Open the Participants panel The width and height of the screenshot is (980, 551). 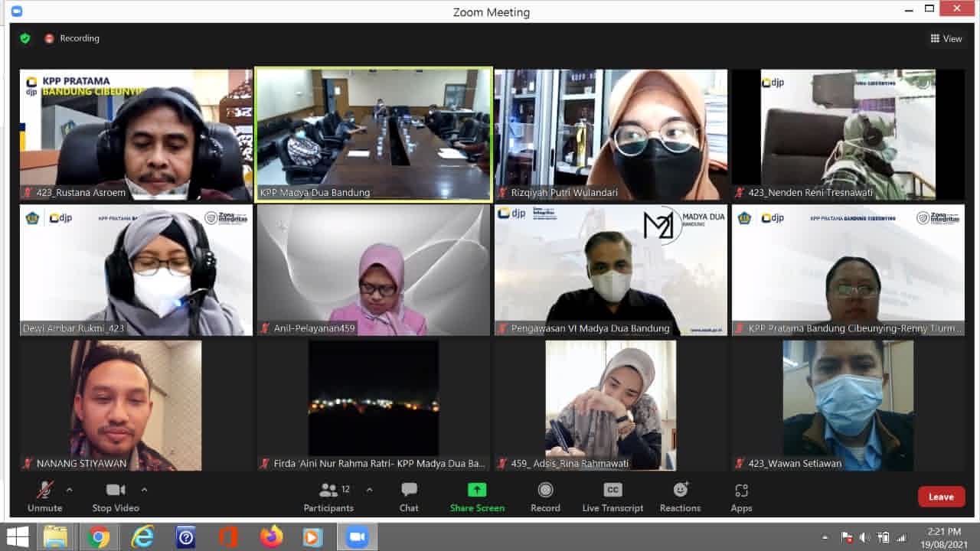point(328,496)
